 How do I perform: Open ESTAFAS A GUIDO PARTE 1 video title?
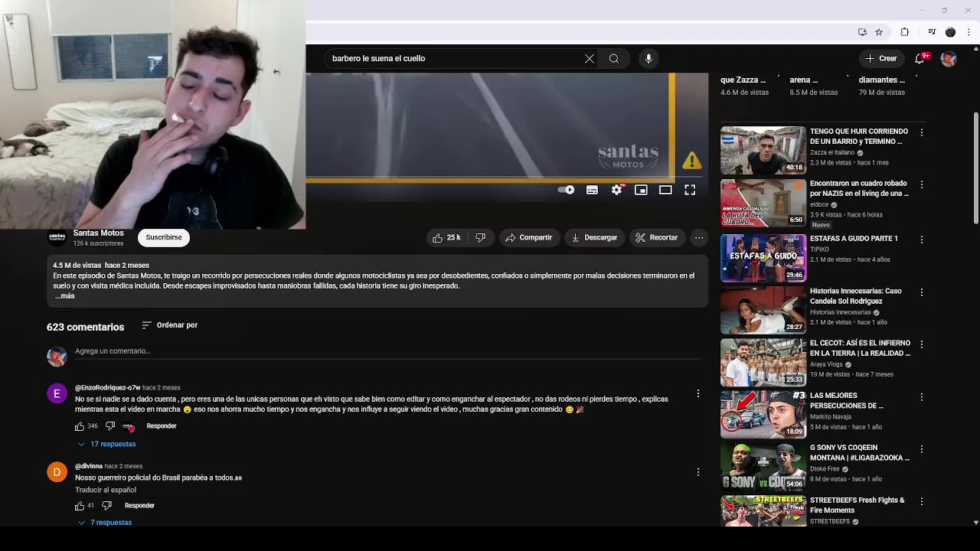[x=854, y=239]
